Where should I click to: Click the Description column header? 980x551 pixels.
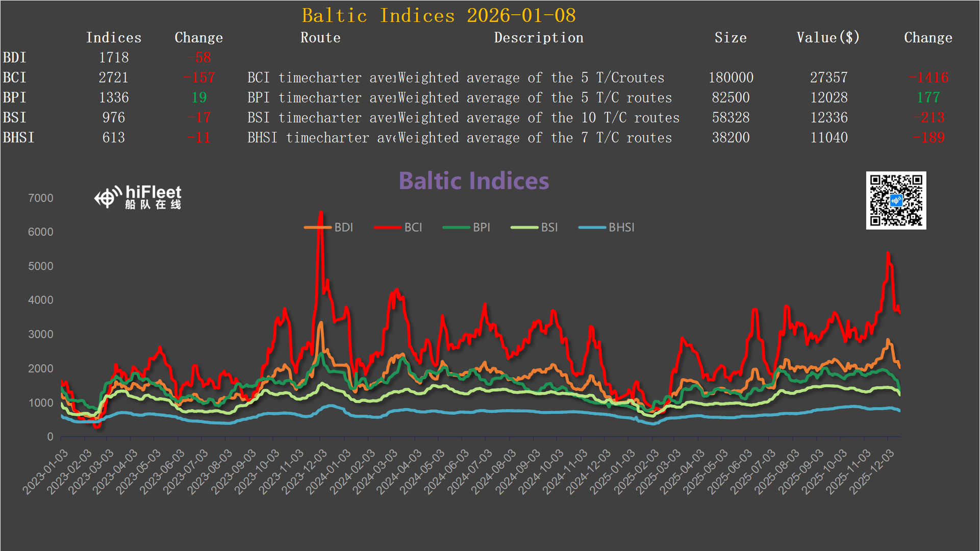tap(538, 38)
